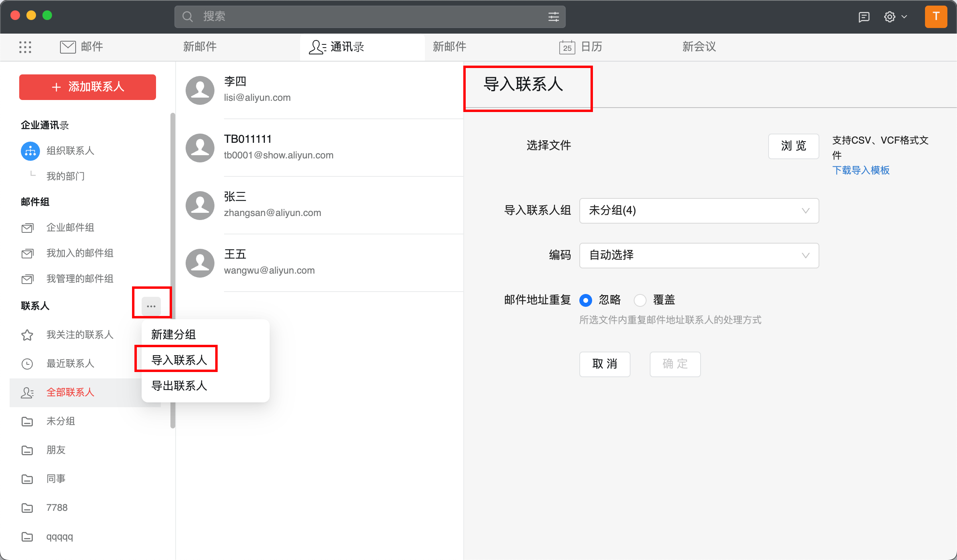957x560 pixels.
Task: Click the 组织联系人 organization icon
Action: coord(30,151)
